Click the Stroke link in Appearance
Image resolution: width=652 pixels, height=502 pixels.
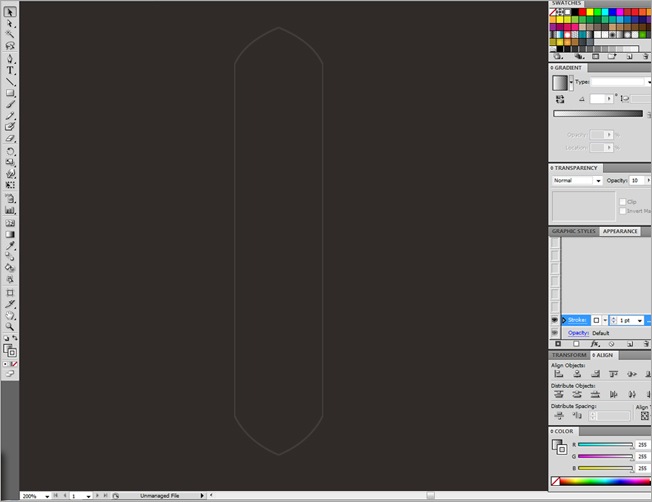point(577,320)
